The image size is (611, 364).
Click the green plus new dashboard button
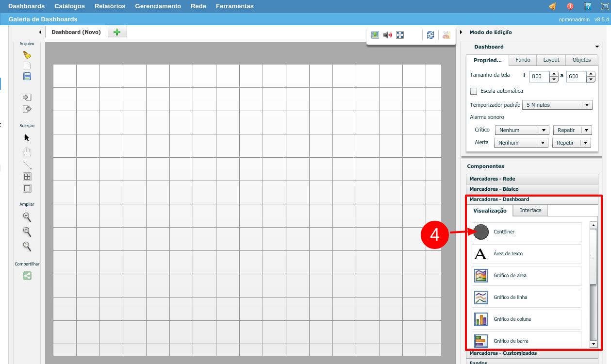tap(116, 32)
